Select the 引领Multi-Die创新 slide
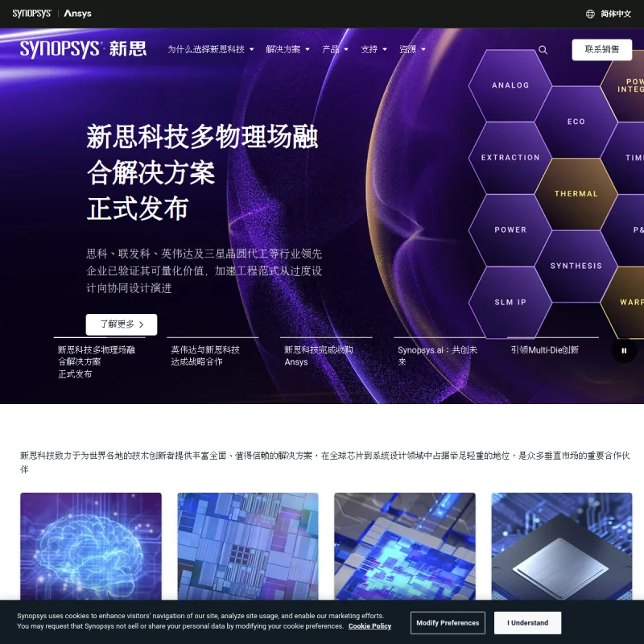Image resolution: width=644 pixels, height=644 pixels. coord(553,347)
